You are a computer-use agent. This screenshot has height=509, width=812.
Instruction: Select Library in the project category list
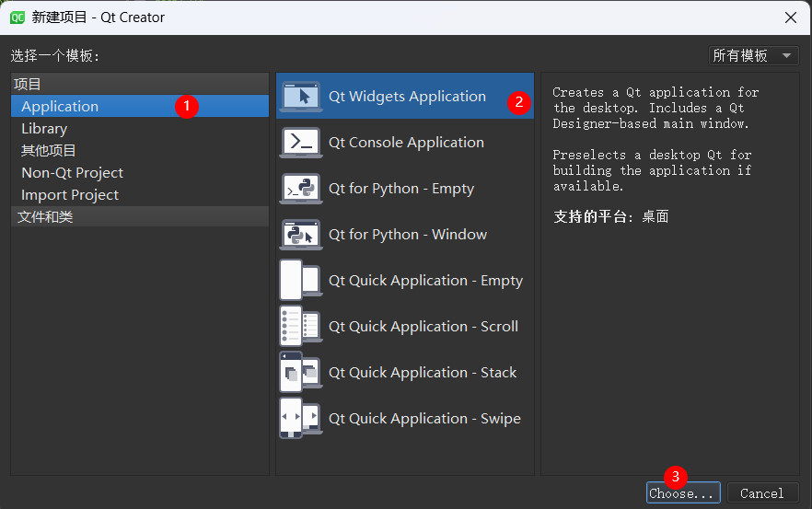point(44,129)
